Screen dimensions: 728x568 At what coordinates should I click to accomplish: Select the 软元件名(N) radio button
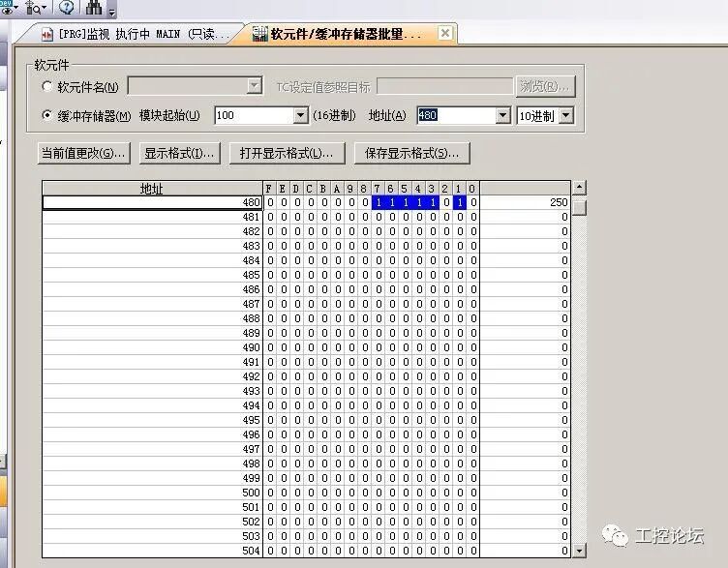pos(46,86)
